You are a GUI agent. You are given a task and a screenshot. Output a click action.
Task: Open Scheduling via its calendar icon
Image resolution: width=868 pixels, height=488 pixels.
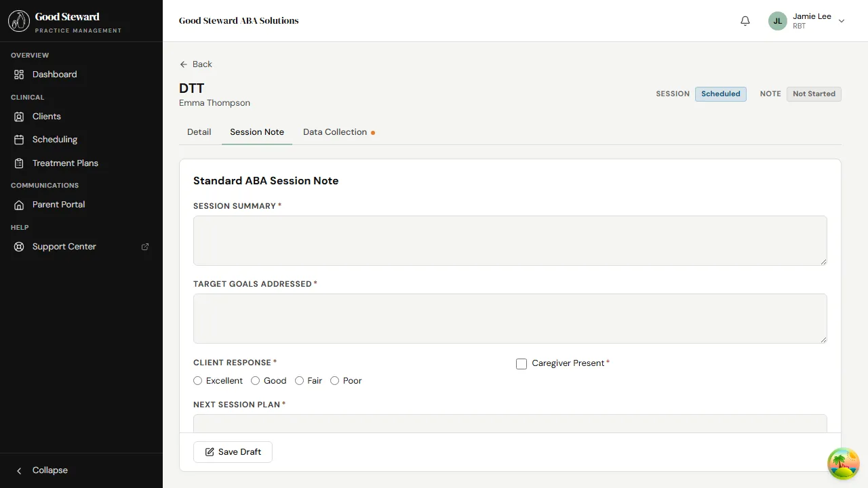[x=18, y=139]
